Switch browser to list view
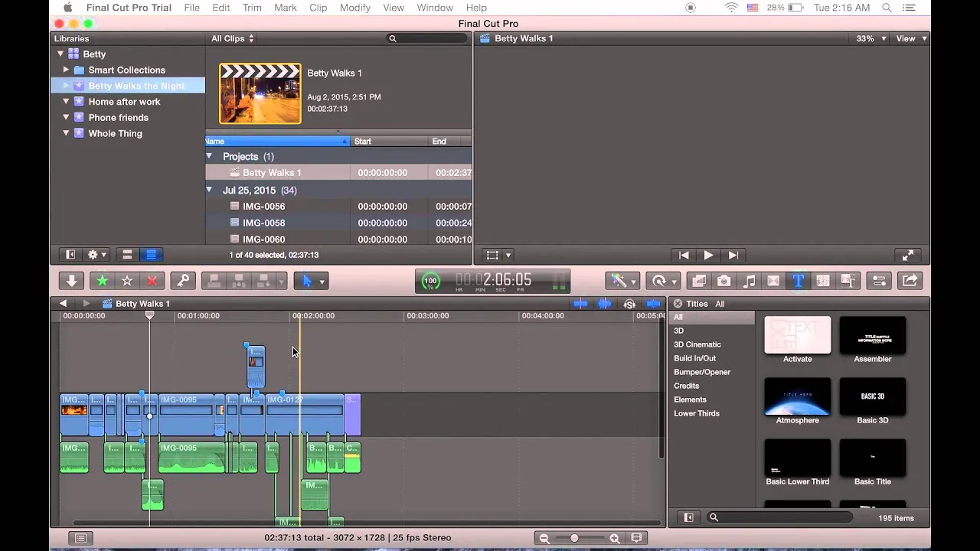 point(151,255)
